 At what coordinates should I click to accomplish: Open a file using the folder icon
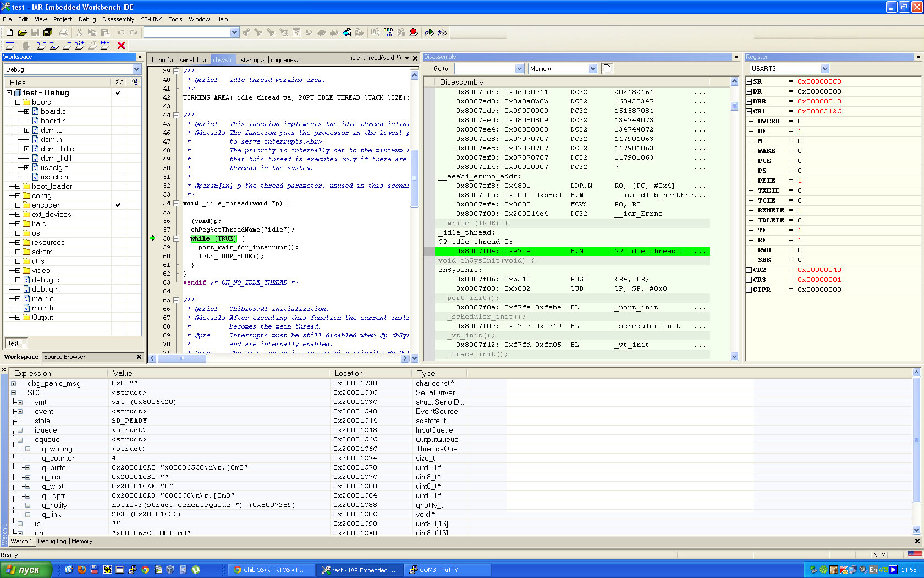click(x=22, y=32)
